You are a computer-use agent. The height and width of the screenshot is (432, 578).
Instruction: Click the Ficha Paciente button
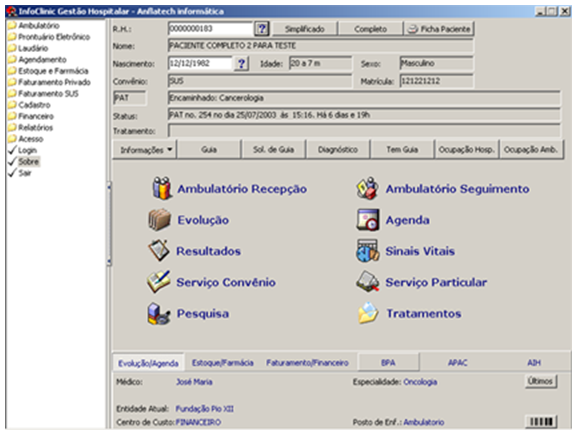[x=439, y=29]
